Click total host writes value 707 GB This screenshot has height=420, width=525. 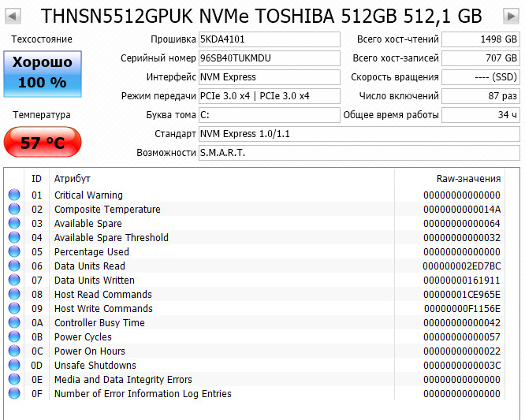tap(481, 58)
